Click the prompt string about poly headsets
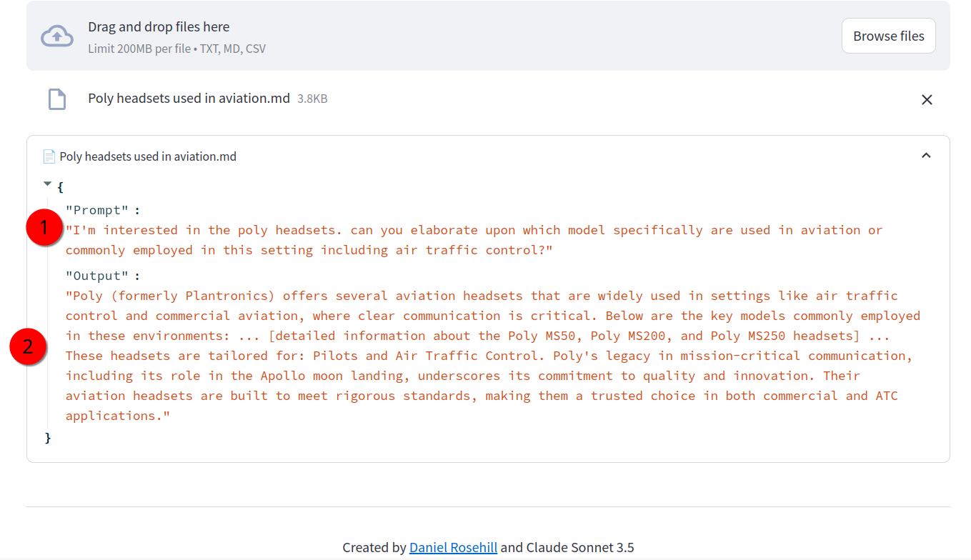Screen dimensions: 971x560 474,240
